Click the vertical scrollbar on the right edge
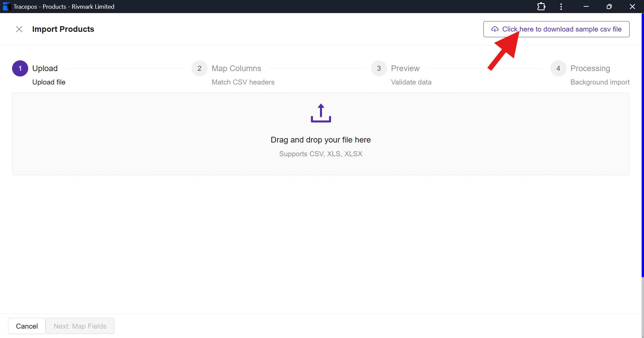Image resolution: width=644 pixels, height=338 pixels. 642,145
